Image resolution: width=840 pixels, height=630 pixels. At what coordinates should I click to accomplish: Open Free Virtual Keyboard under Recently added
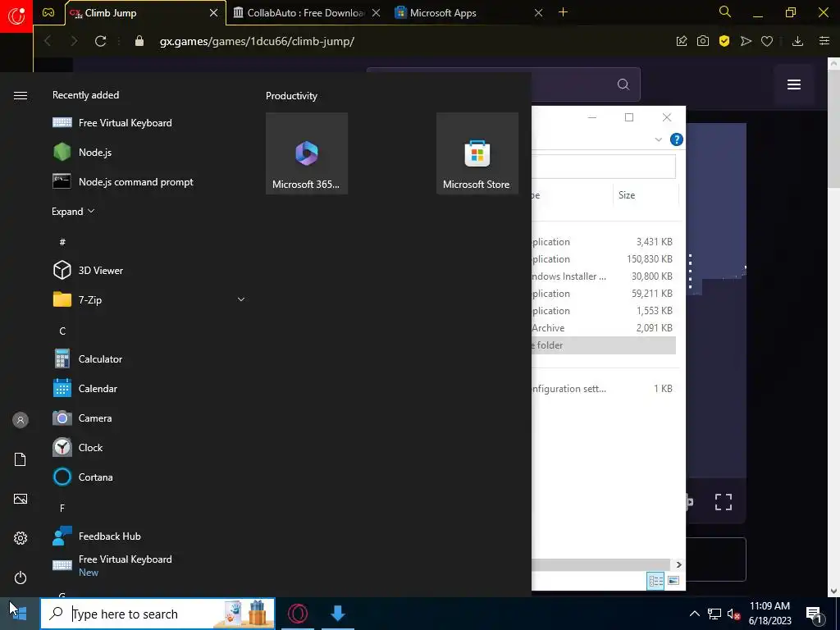pos(148,123)
